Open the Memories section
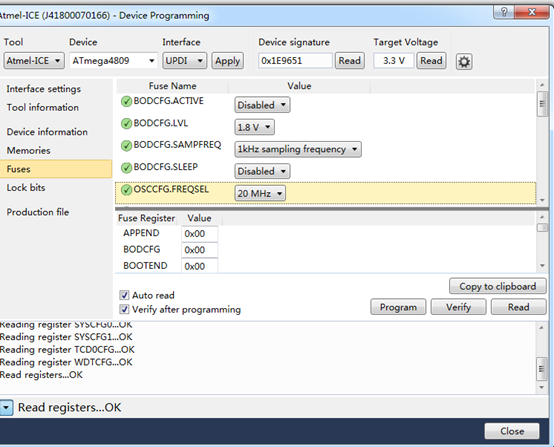Image resolution: width=554 pixels, height=447 pixels. pyautogui.click(x=28, y=151)
